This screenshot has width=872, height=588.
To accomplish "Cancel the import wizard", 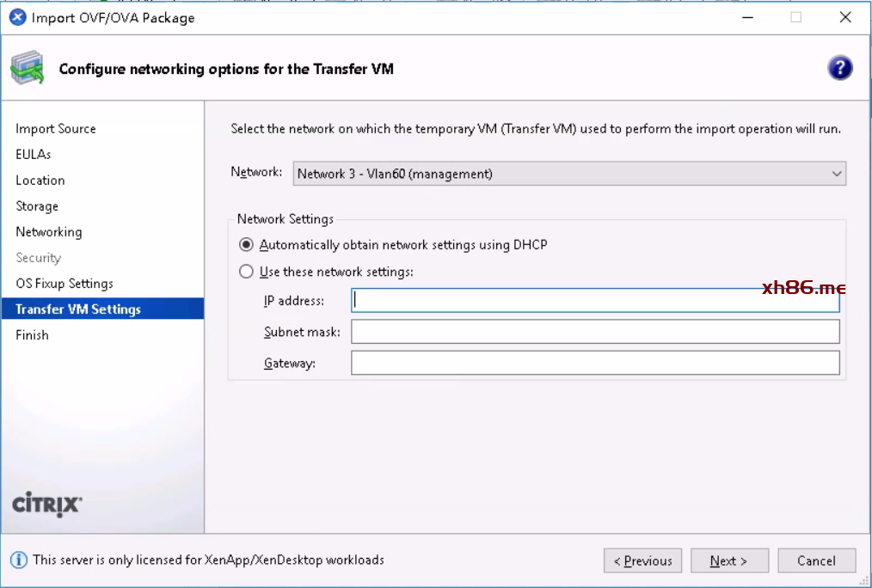I will [816, 560].
